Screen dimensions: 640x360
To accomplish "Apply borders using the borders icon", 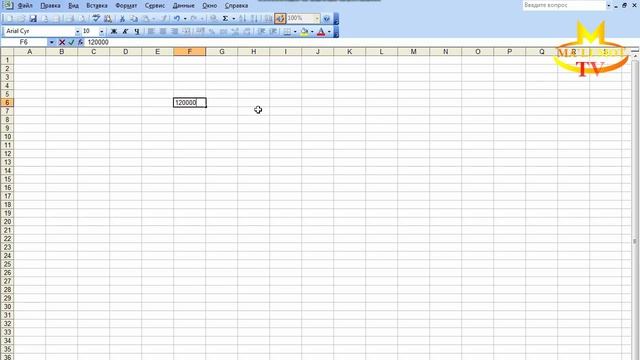I will (x=287, y=31).
